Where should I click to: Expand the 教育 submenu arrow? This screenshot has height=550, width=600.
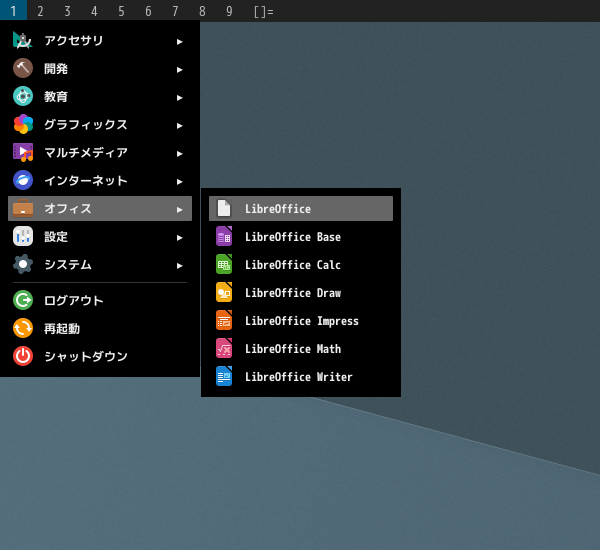click(179, 98)
